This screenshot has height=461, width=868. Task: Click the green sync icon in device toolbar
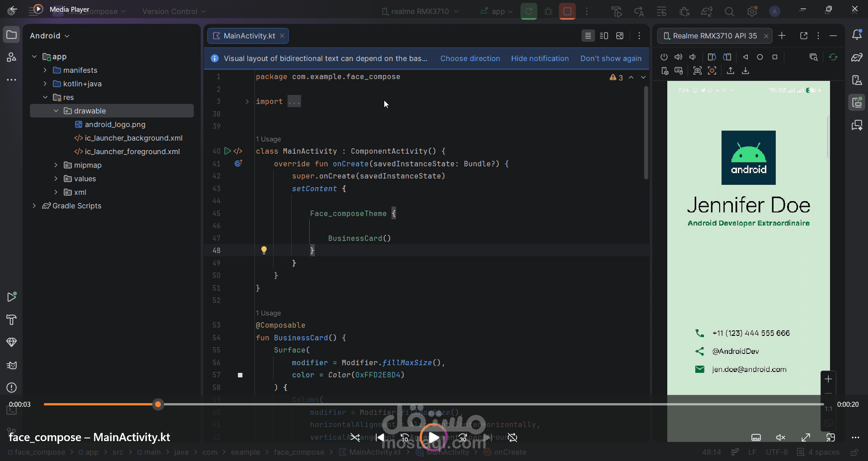coord(833,57)
